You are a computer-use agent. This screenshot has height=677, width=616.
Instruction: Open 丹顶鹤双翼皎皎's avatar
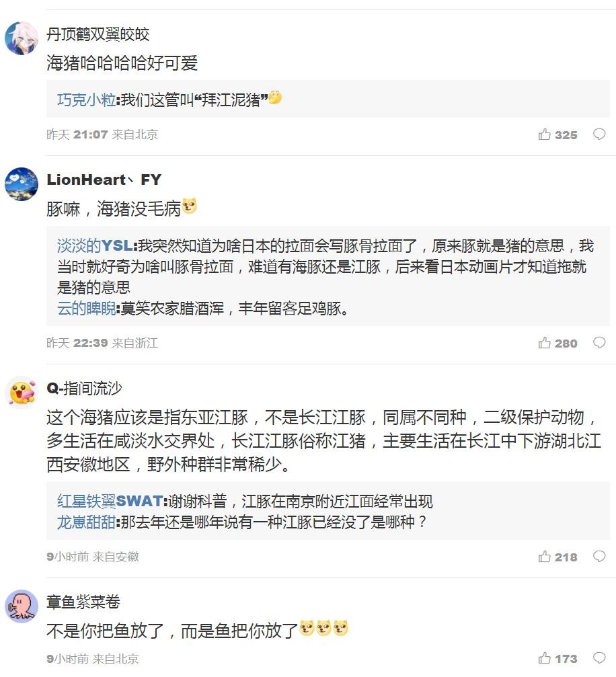[x=22, y=38]
